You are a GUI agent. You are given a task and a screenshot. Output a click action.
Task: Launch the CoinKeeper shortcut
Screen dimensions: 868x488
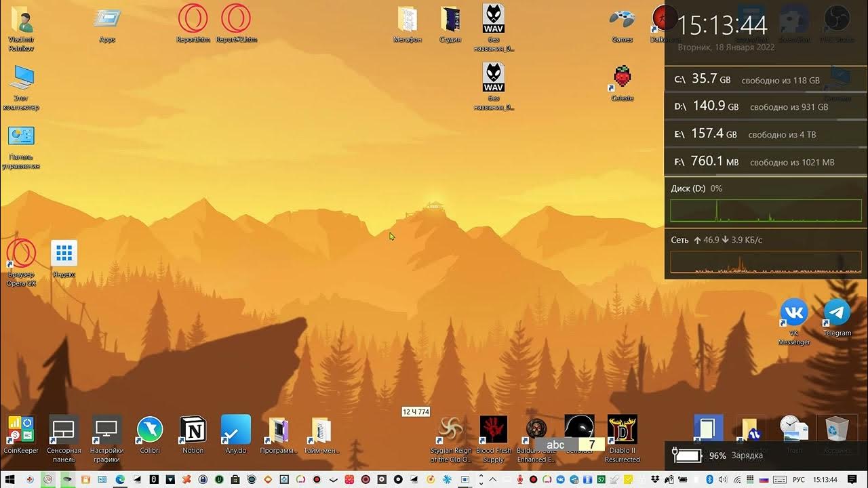tap(21, 434)
